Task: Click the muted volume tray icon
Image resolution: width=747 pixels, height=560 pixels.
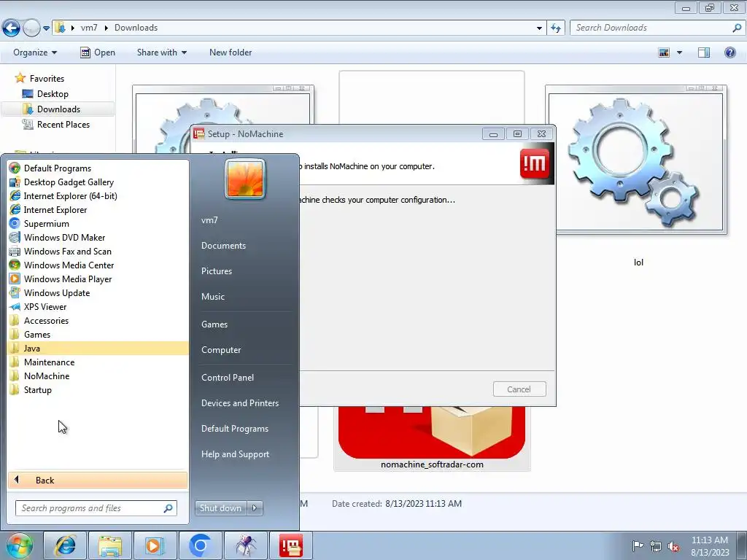Action: point(673,547)
